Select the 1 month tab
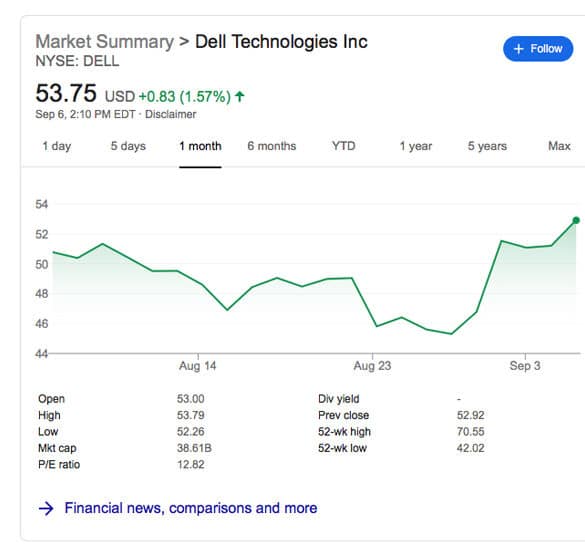Viewport: 585px width, 550px height. pyautogui.click(x=200, y=146)
